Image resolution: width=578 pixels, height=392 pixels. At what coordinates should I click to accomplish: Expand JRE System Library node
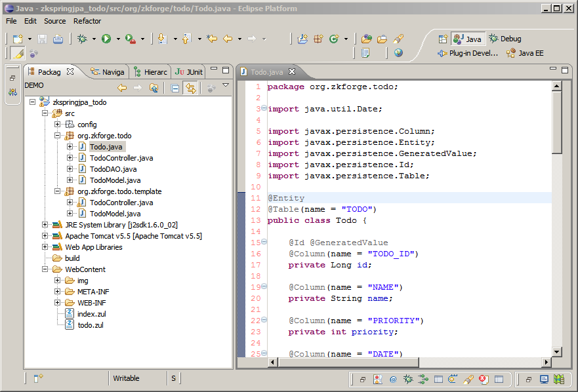(45, 224)
